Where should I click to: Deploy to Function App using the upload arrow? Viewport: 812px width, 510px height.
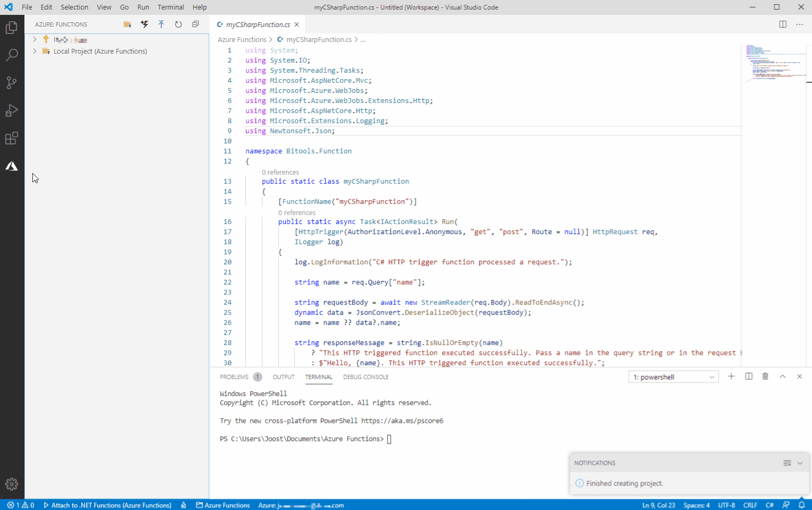[161, 24]
